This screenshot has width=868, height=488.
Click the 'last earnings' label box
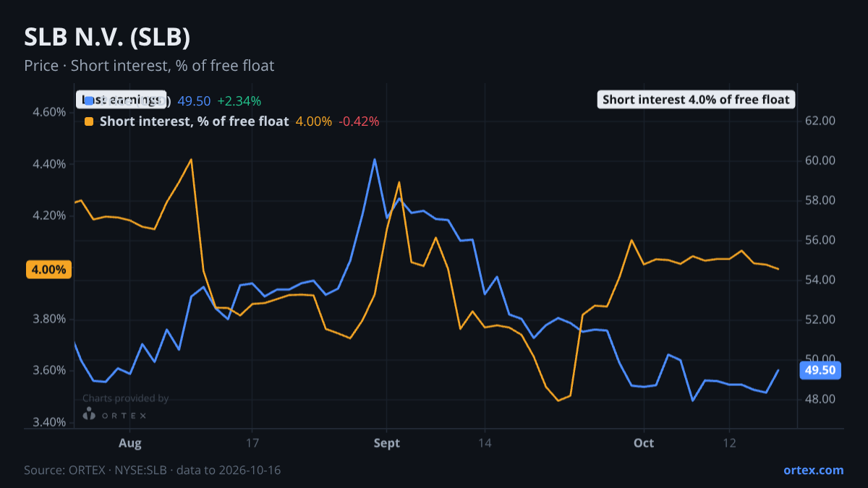pyautogui.click(x=121, y=100)
